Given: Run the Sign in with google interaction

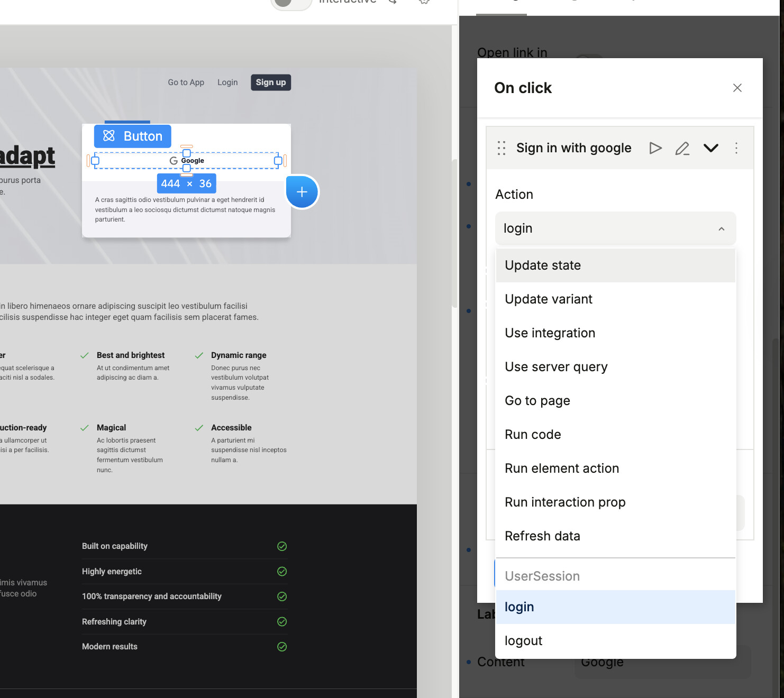Looking at the screenshot, I should pyautogui.click(x=655, y=148).
